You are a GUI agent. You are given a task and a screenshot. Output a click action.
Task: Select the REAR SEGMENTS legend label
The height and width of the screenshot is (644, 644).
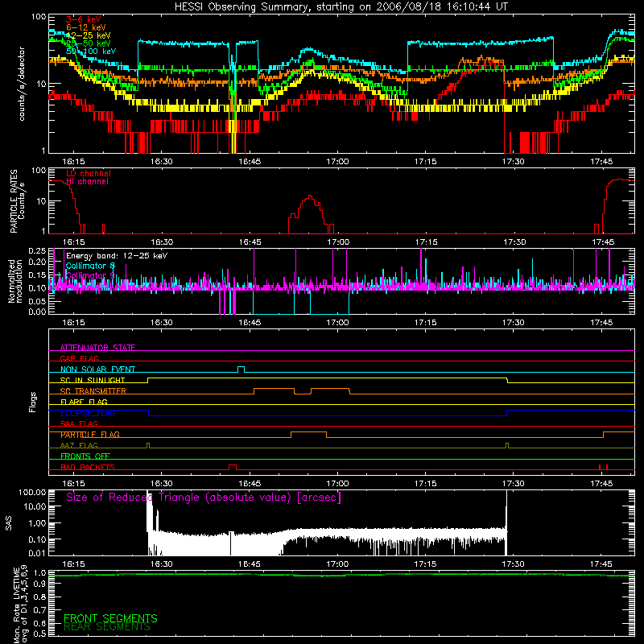[107, 627]
